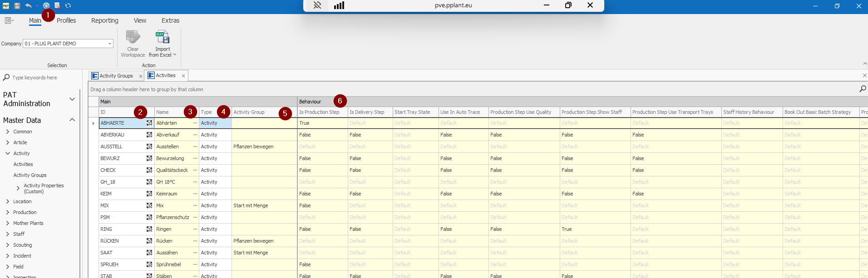This screenshot has width=868, height=278.
Task: Add a new record with plus icon
Action: point(46,6)
